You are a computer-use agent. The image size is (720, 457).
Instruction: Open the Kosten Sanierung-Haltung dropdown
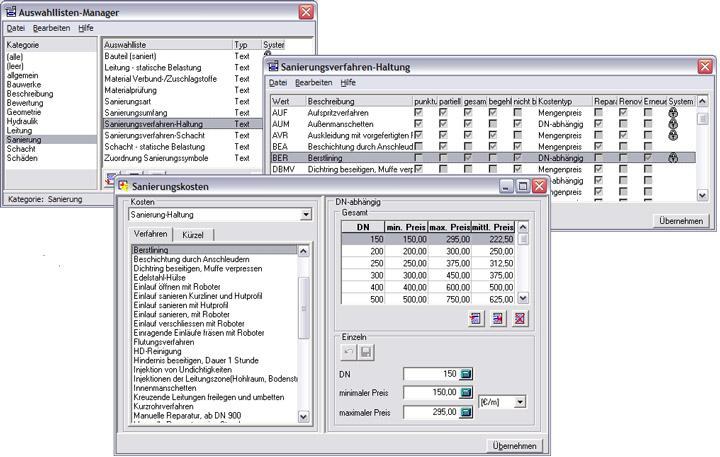(x=305, y=214)
